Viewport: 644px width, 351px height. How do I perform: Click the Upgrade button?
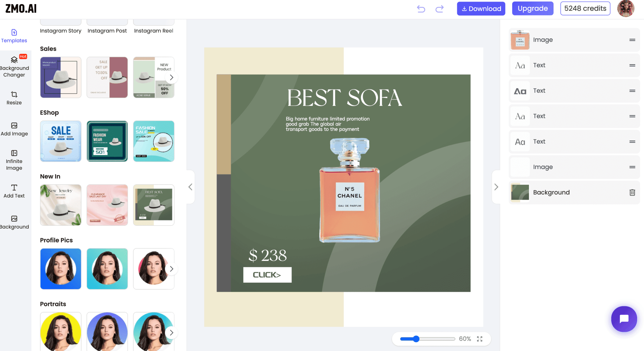click(533, 8)
